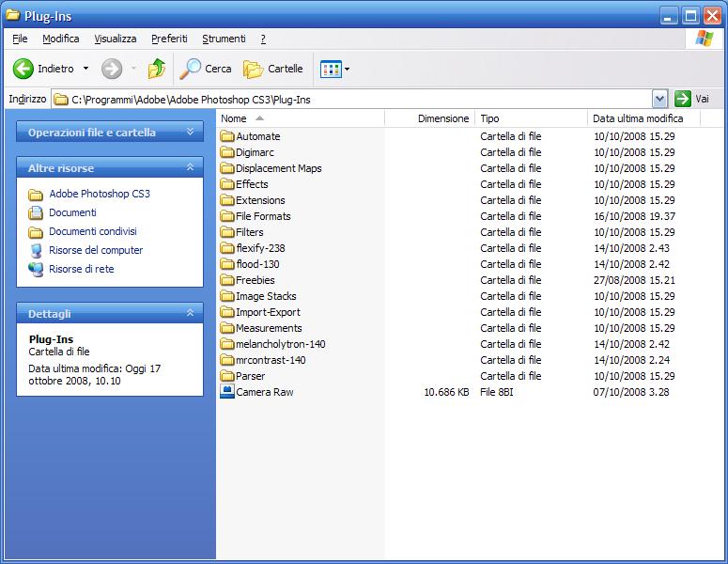Open the Documenti condivisi link
This screenshot has width=728, height=564.
[93, 231]
